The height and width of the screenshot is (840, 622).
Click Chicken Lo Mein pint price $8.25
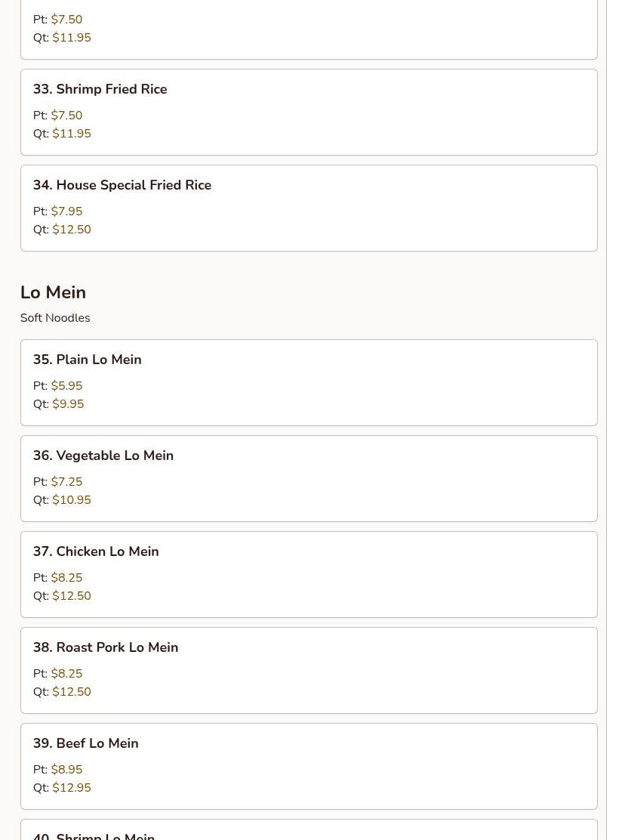[x=66, y=578]
